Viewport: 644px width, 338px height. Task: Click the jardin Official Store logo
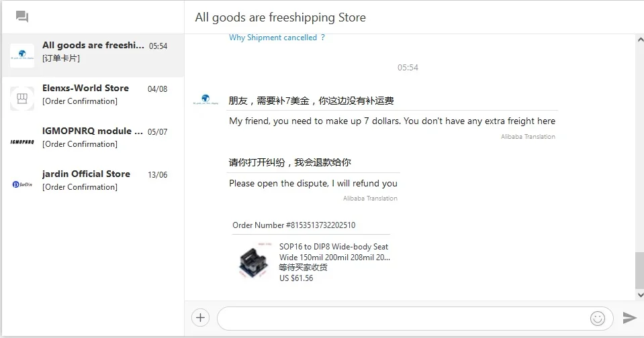(22, 184)
